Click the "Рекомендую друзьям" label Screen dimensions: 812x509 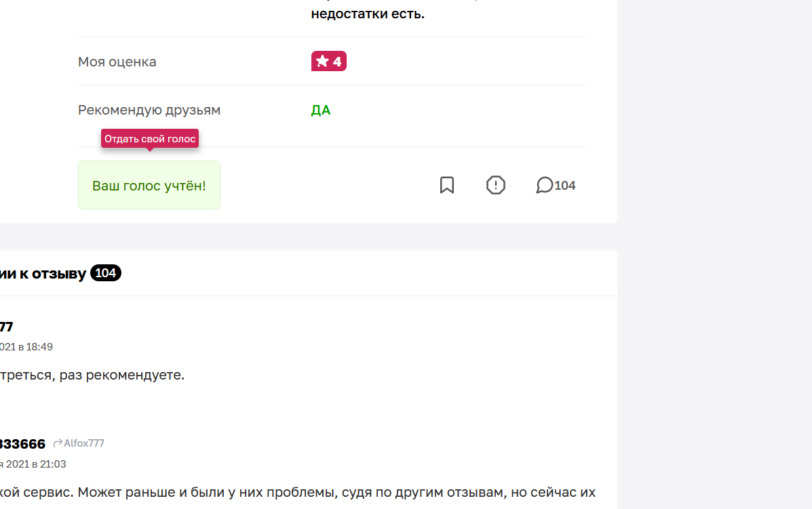(x=149, y=110)
